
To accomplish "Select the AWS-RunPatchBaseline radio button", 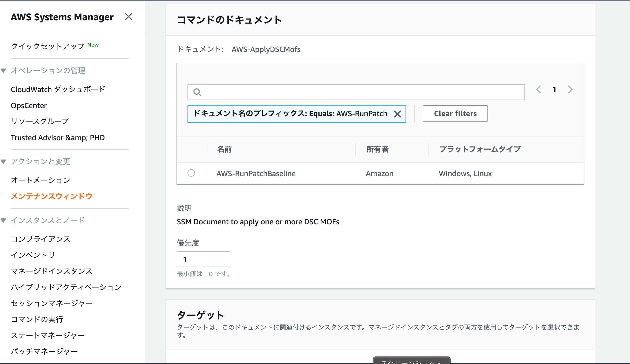I will [x=191, y=173].
